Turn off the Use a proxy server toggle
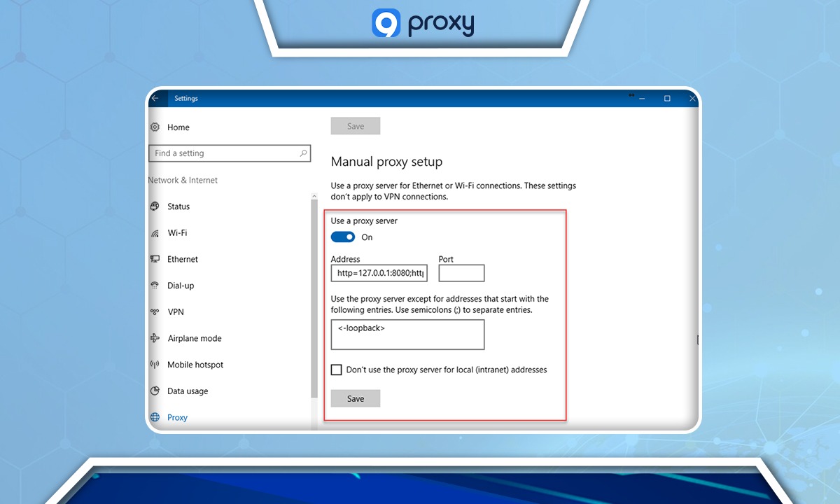The width and height of the screenshot is (840, 504). tap(342, 237)
